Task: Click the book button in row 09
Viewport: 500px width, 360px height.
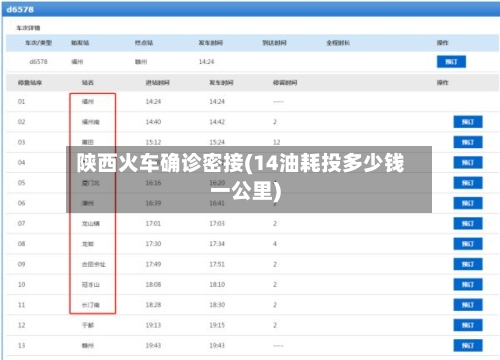Action: click(468, 264)
